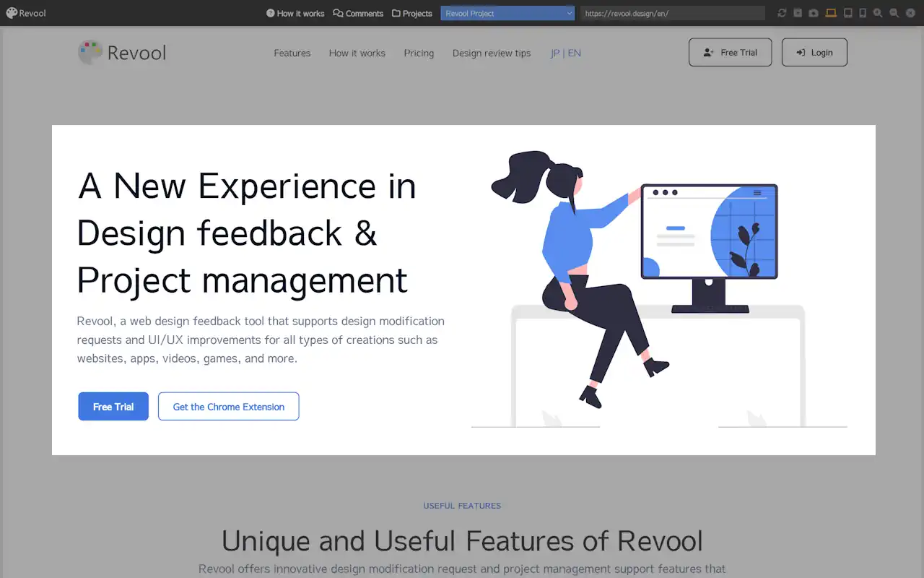Viewport: 924px width, 578px height.
Task: Go to Features in the site navigation
Action: pos(292,53)
